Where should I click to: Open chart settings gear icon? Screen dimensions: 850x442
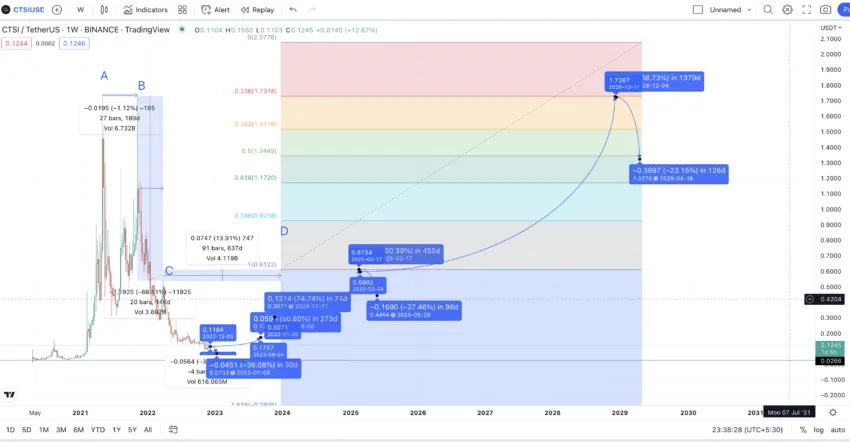[x=787, y=10]
